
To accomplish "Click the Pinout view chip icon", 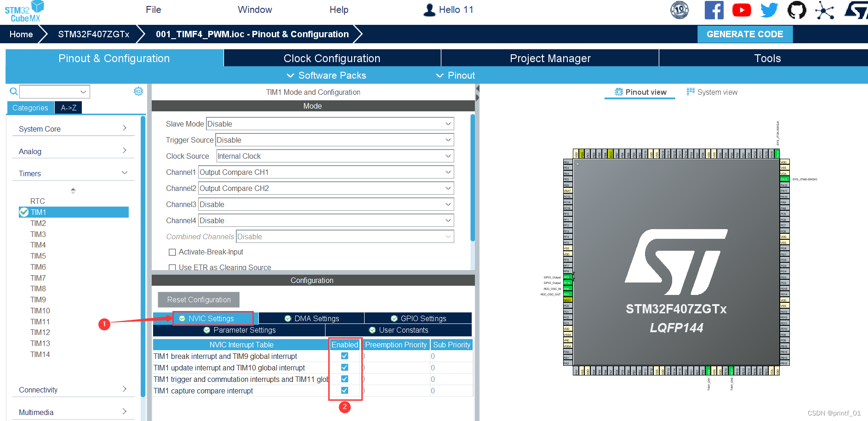I will point(619,92).
